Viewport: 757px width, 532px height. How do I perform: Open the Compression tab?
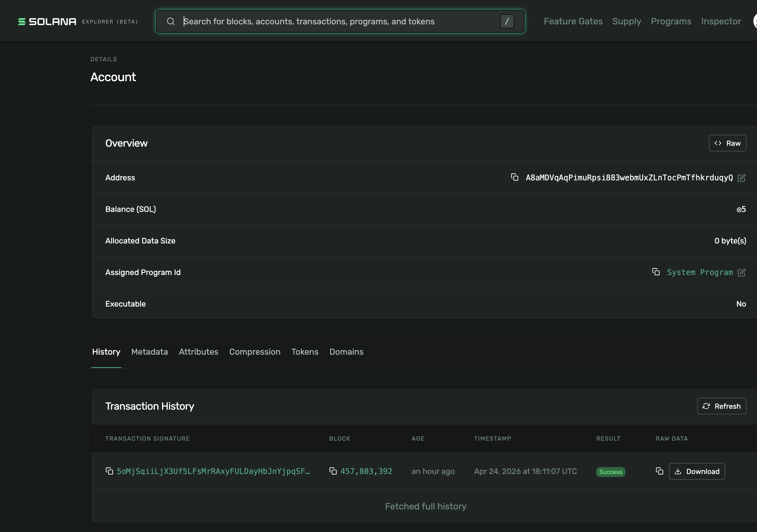255,352
